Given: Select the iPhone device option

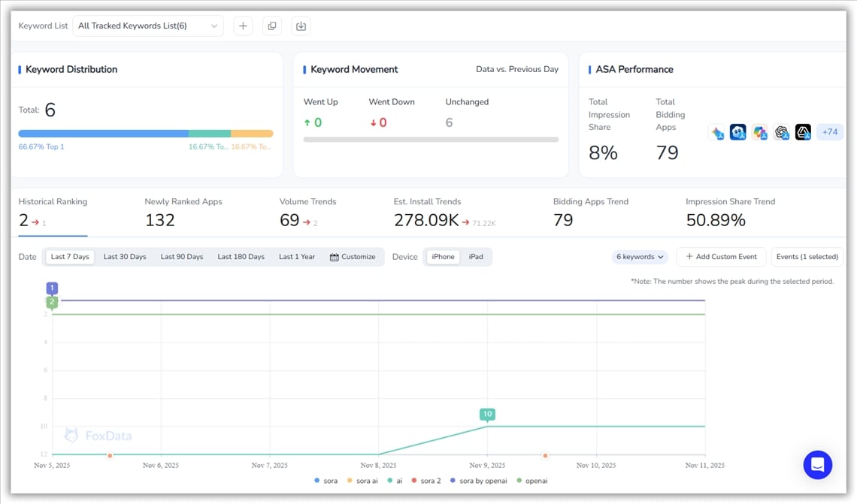Looking at the screenshot, I should click(443, 257).
